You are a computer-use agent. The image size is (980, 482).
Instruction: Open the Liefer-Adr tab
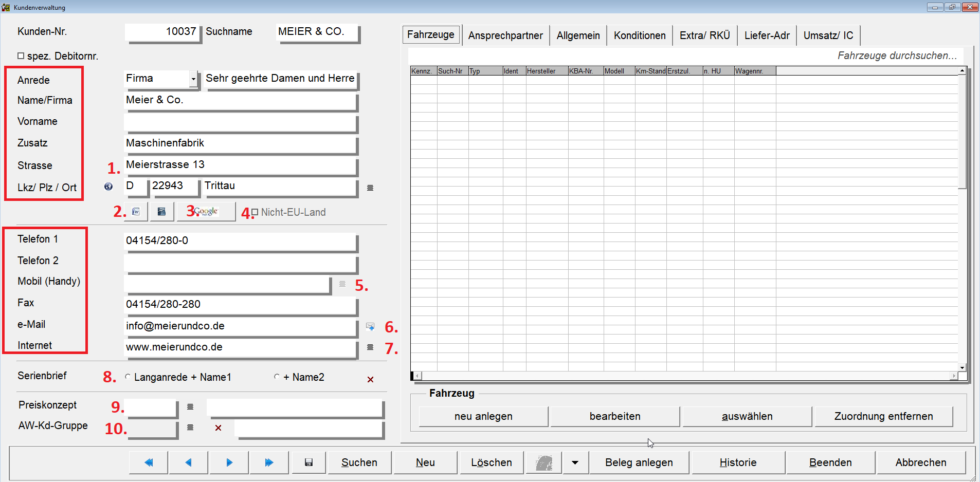click(767, 35)
